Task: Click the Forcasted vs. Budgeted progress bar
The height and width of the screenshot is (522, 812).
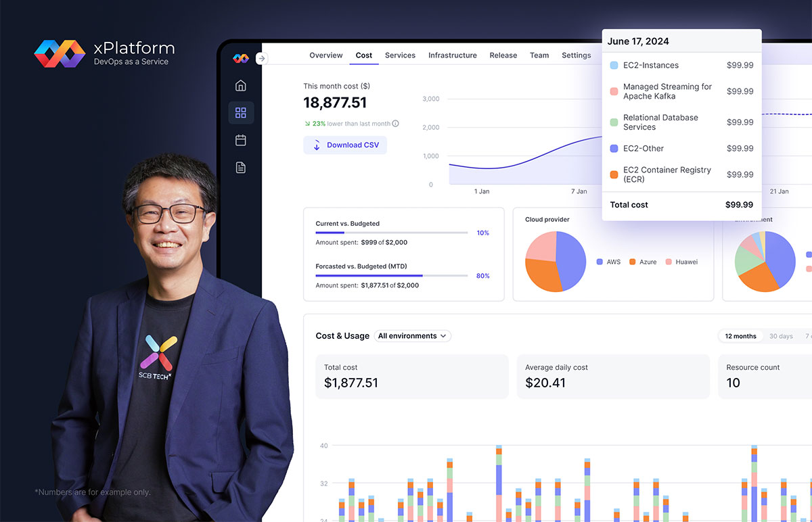Action: (392, 276)
